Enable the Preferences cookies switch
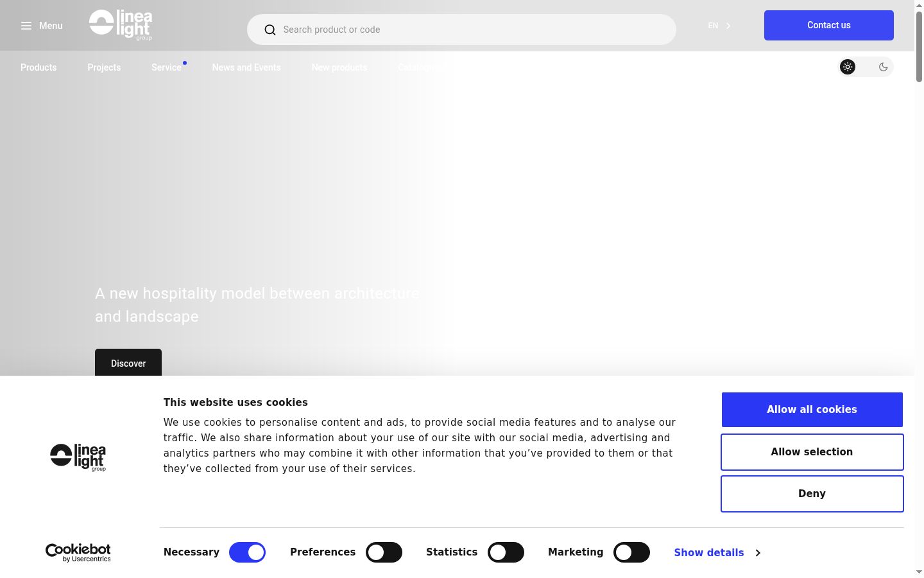This screenshot has width=924, height=578. pos(384,552)
